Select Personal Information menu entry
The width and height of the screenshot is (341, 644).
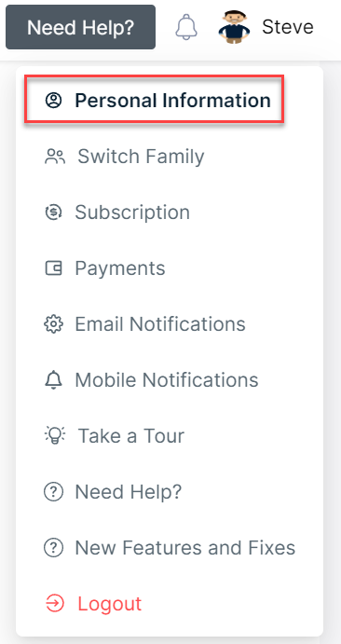pos(155,101)
